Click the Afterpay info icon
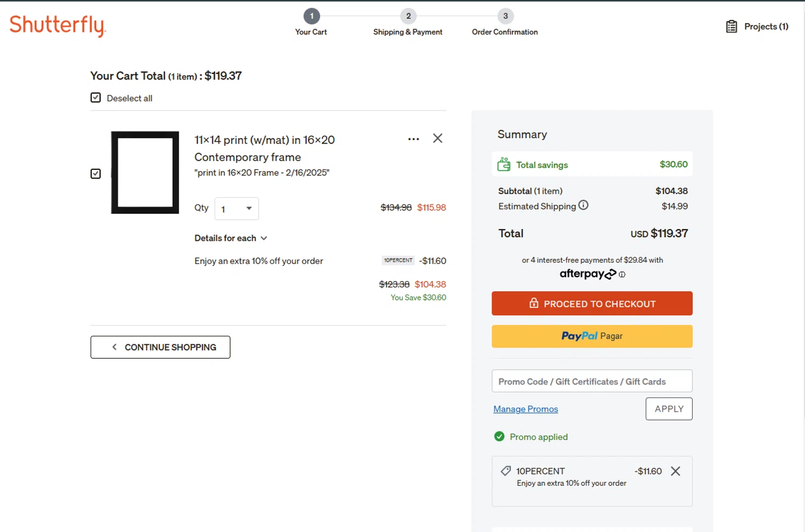 point(622,275)
